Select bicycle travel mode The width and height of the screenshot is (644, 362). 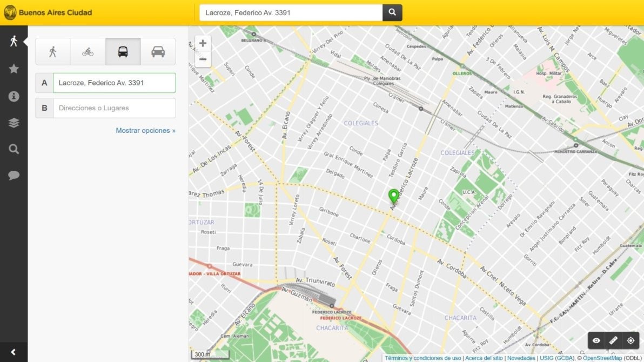click(x=88, y=52)
